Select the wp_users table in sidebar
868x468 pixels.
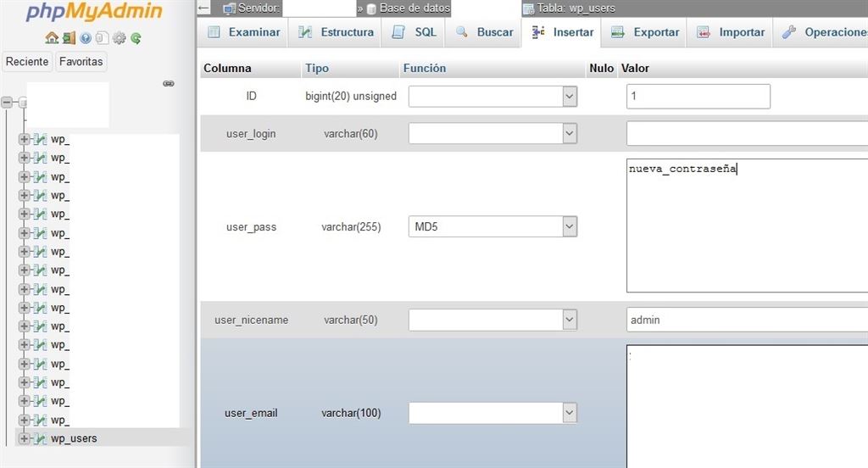(x=74, y=438)
